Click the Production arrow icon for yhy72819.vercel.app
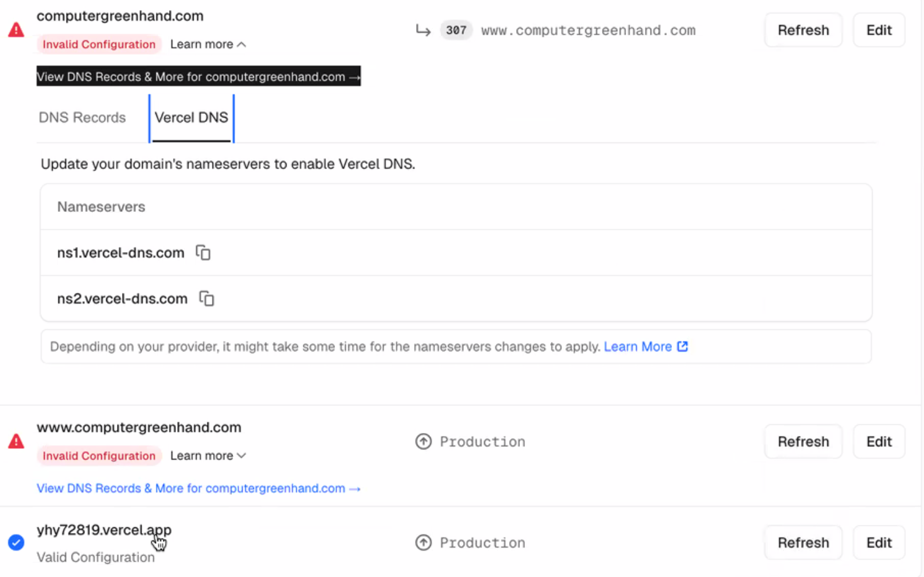The height and width of the screenshot is (577, 924). [x=424, y=542]
